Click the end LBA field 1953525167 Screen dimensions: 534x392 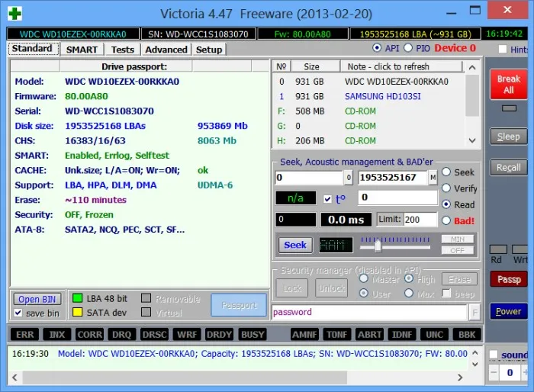point(393,178)
